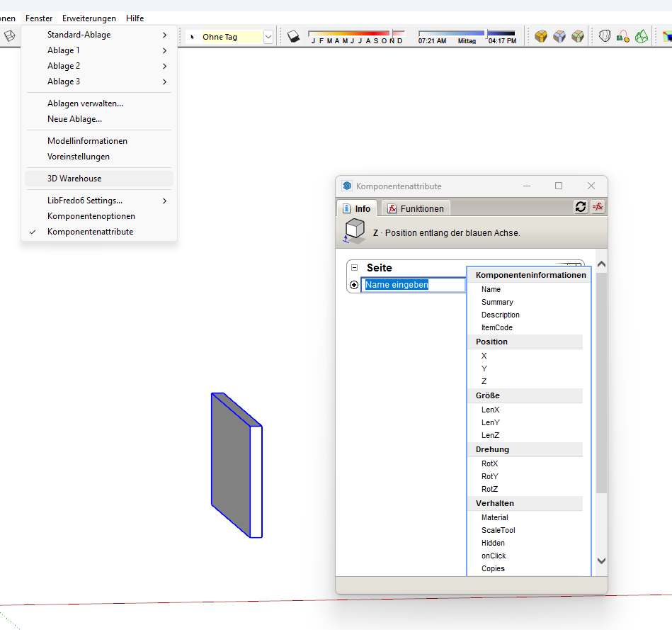Click the green wireframe icon in toolbar

click(642, 36)
